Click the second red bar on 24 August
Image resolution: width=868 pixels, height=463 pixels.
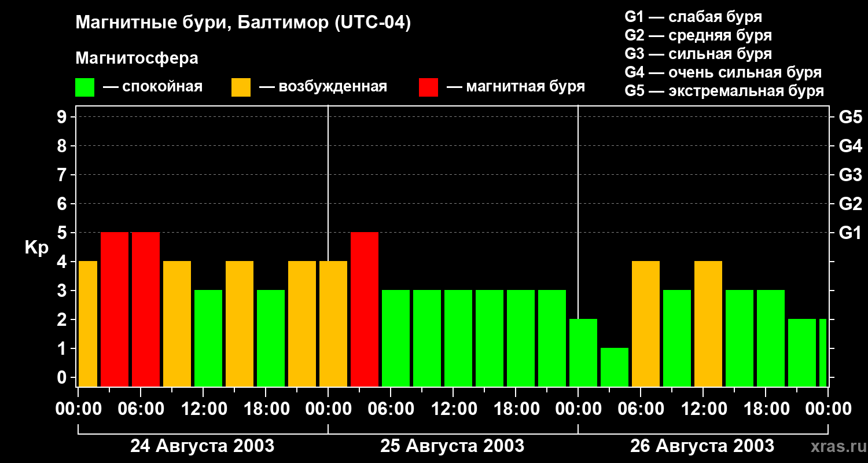(x=146, y=310)
